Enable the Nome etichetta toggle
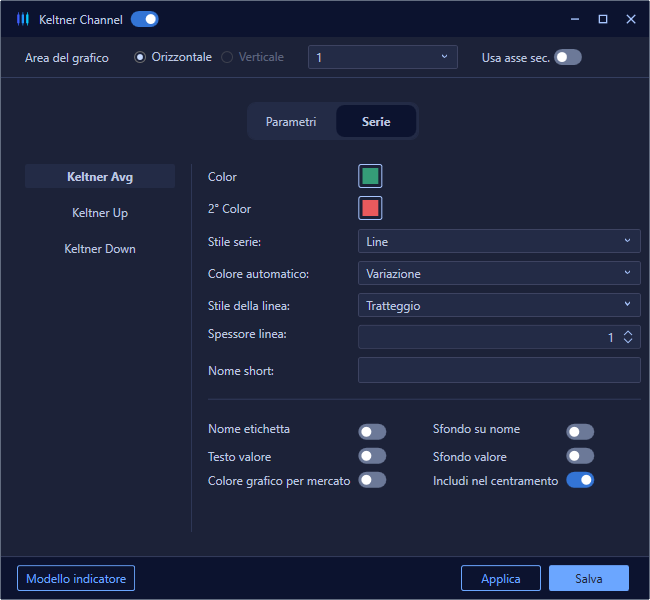Viewport: 650px width, 600px height. [x=372, y=432]
